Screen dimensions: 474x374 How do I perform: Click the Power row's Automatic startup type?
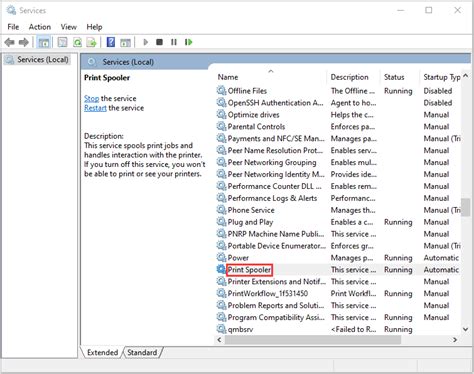441,258
